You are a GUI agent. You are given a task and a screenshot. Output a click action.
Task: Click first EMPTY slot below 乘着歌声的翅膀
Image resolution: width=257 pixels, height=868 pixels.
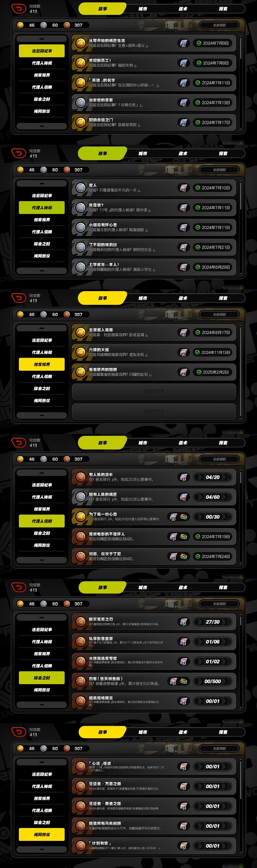point(154,392)
